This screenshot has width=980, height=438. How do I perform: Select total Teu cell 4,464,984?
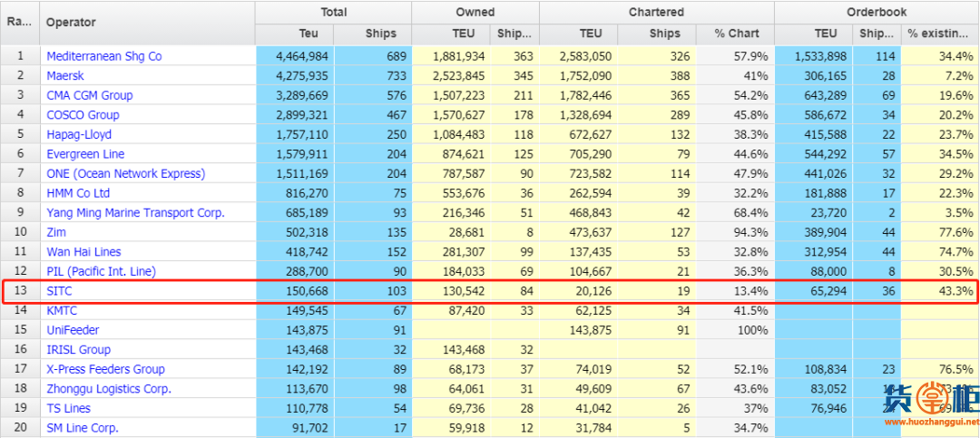click(x=294, y=56)
